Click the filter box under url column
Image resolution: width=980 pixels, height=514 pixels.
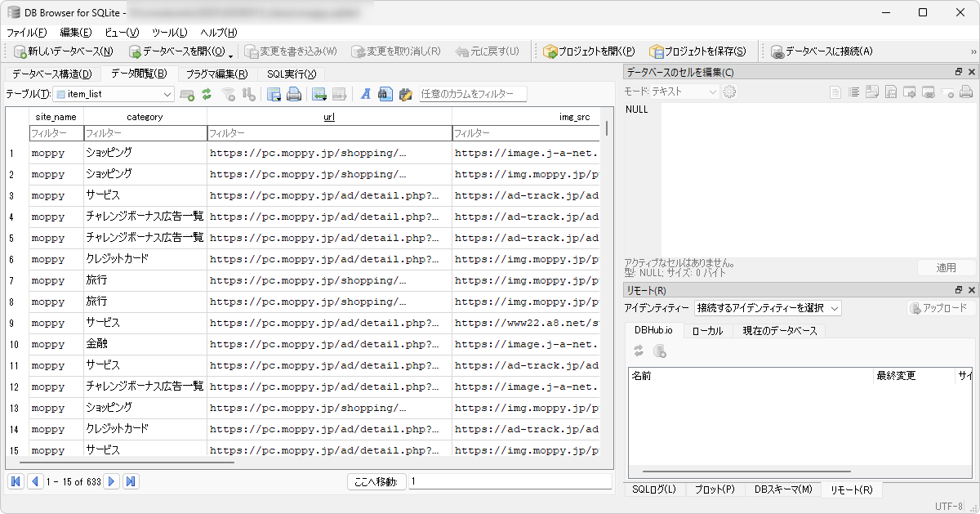coord(329,133)
